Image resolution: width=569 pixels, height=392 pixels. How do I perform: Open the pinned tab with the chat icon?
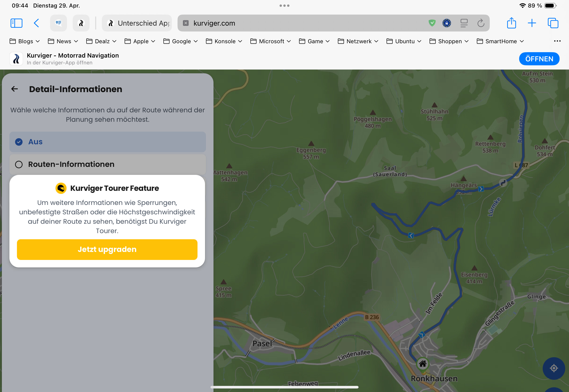59,23
